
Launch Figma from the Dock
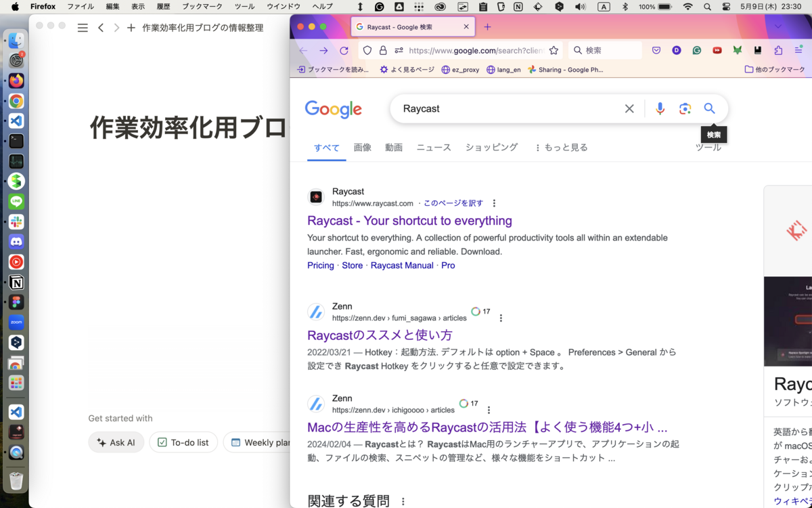point(16,302)
